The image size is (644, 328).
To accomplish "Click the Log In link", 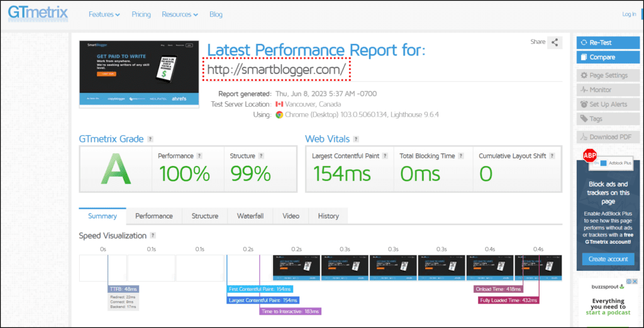I will point(629,14).
